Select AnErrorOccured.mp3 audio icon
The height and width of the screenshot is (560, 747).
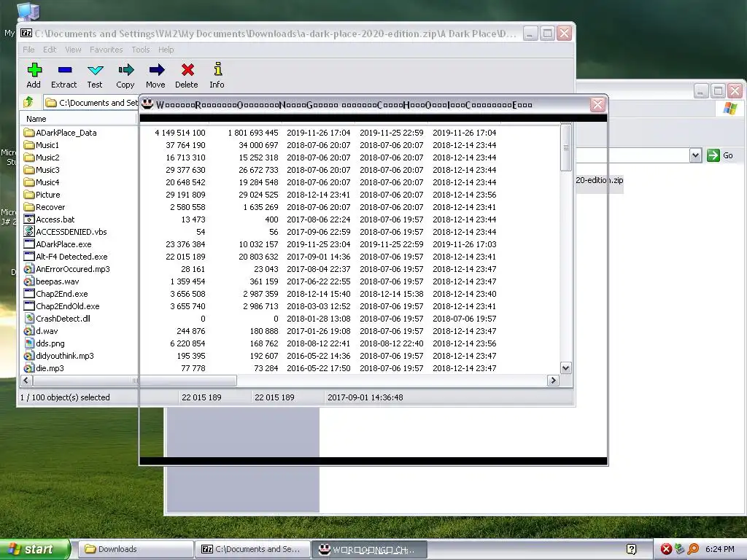coord(29,268)
